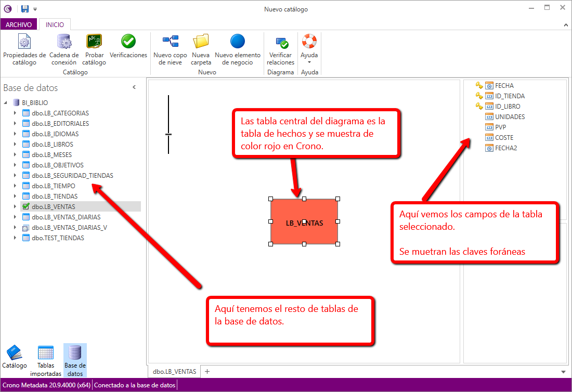Open the ARCHIVO menu tab
The width and height of the screenshot is (572, 392).
(x=19, y=24)
